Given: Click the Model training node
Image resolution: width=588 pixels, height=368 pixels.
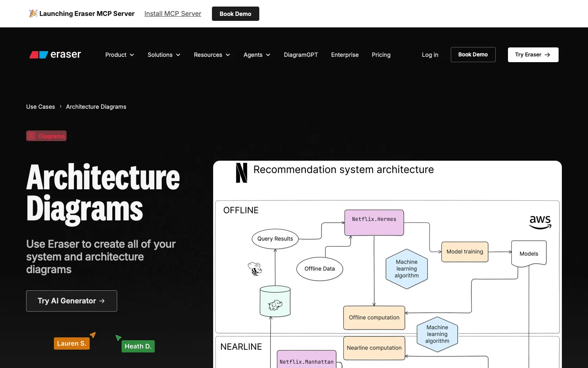Looking at the screenshot, I should click(465, 252).
